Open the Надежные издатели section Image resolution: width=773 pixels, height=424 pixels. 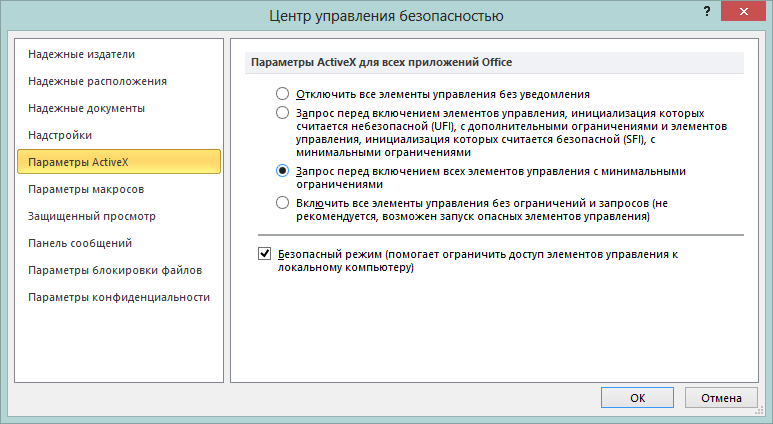point(82,54)
